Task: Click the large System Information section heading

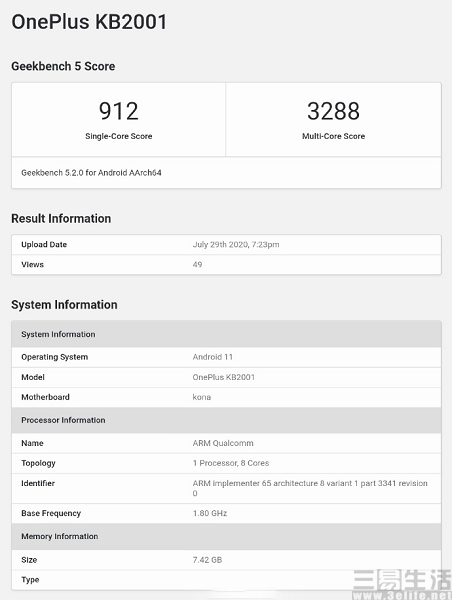Action: click(64, 305)
